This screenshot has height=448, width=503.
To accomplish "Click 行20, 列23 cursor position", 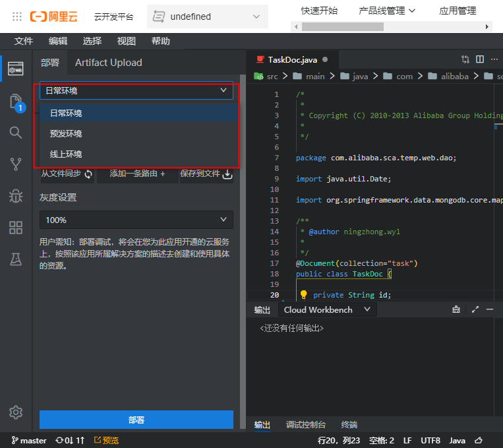I will [x=339, y=440].
